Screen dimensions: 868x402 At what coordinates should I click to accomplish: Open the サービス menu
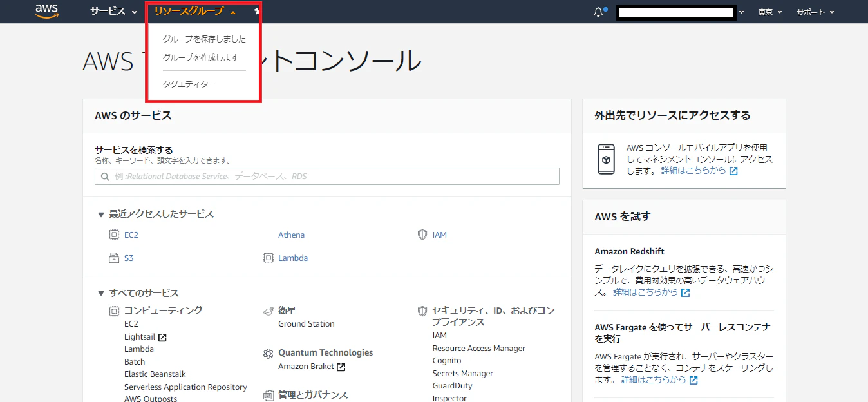click(113, 11)
